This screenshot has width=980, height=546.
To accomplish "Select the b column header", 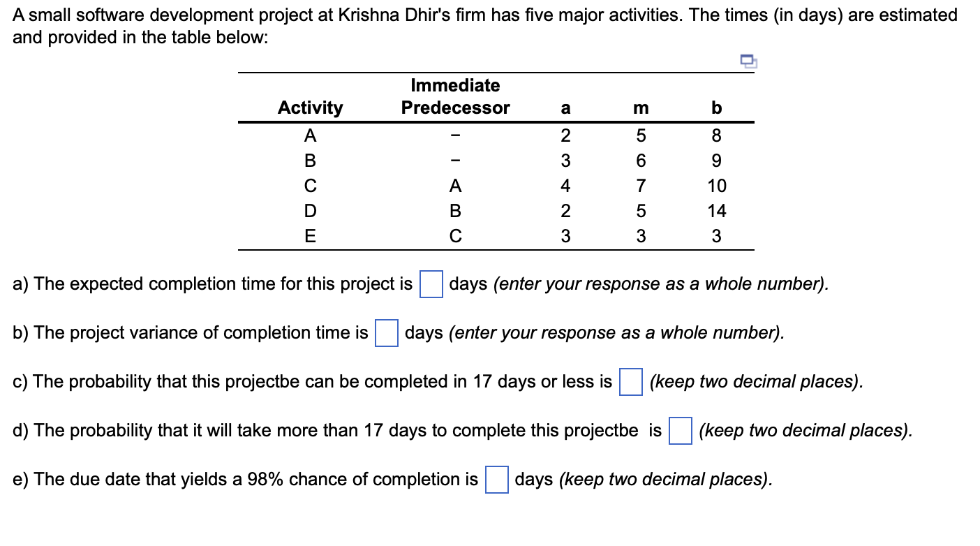I will click(716, 108).
